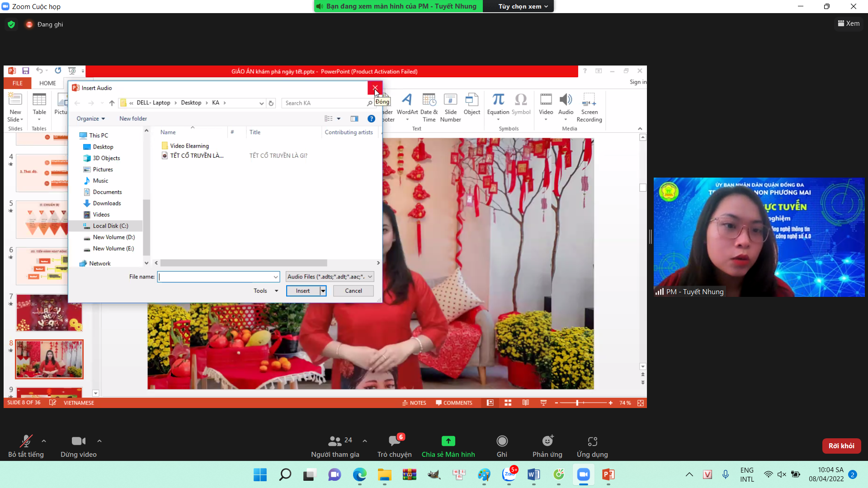Click the Cancel button in dialog
Screen dimensions: 868x488
click(x=353, y=291)
